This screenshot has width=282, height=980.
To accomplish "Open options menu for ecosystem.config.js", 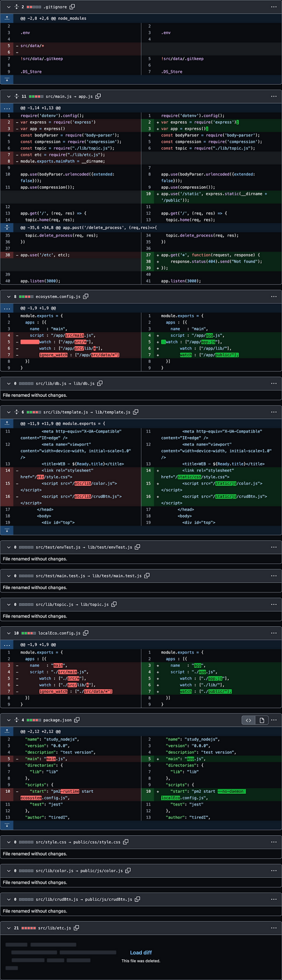I will [274, 296].
